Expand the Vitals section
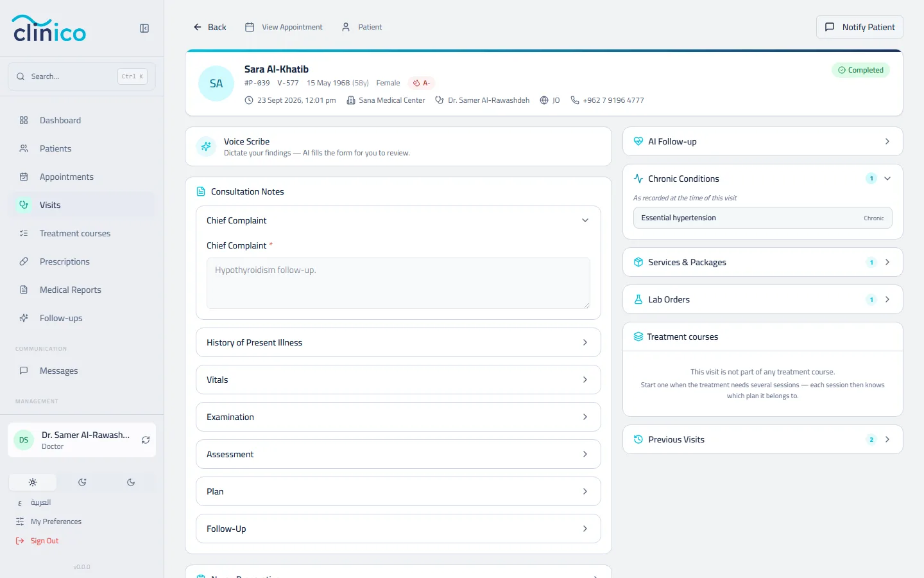This screenshot has width=924, height=578. click(398, 380)
